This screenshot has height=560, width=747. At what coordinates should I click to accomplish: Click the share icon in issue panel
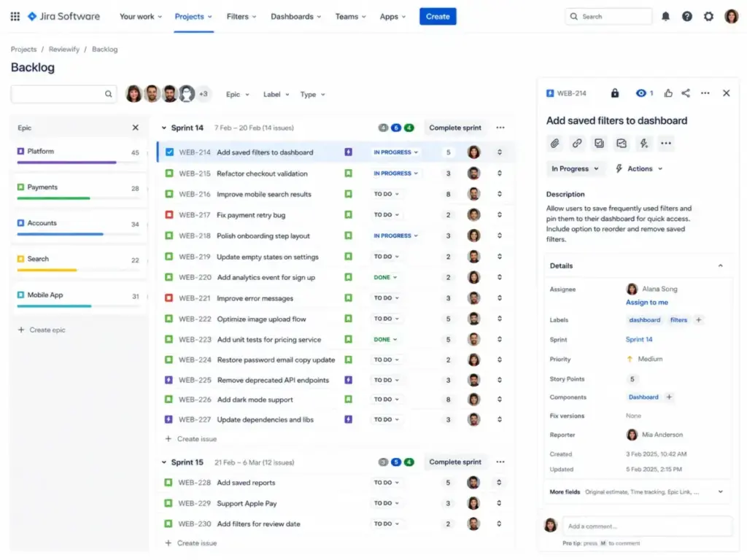tap(686, 93)
